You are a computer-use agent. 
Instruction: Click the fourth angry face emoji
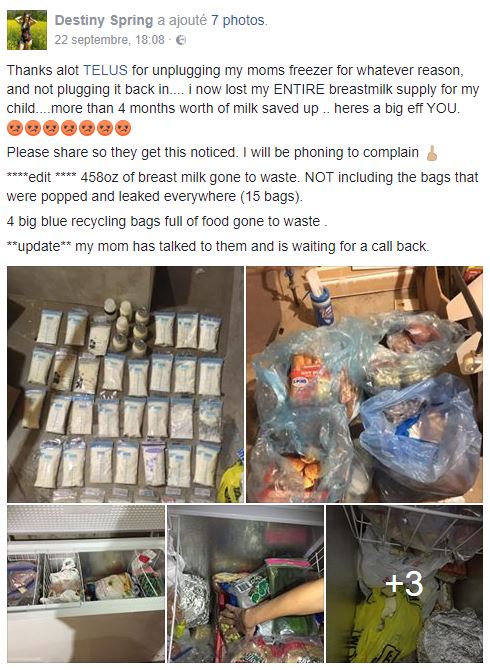tap(69, 128)
